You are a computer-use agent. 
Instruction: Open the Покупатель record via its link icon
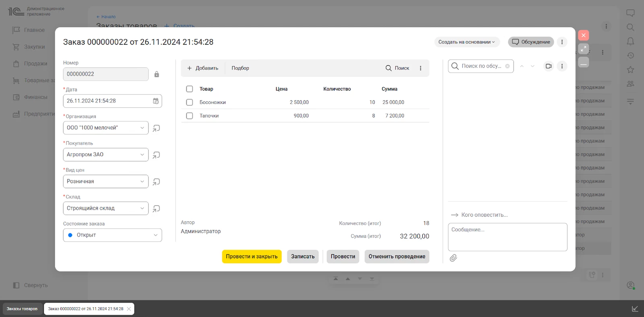(x=157, y=155)
